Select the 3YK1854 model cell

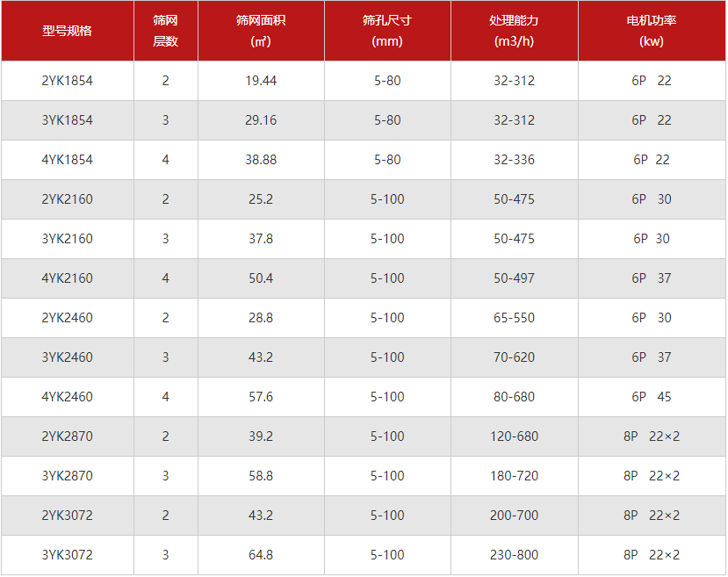pyautogui.click(x=68, y=120)
